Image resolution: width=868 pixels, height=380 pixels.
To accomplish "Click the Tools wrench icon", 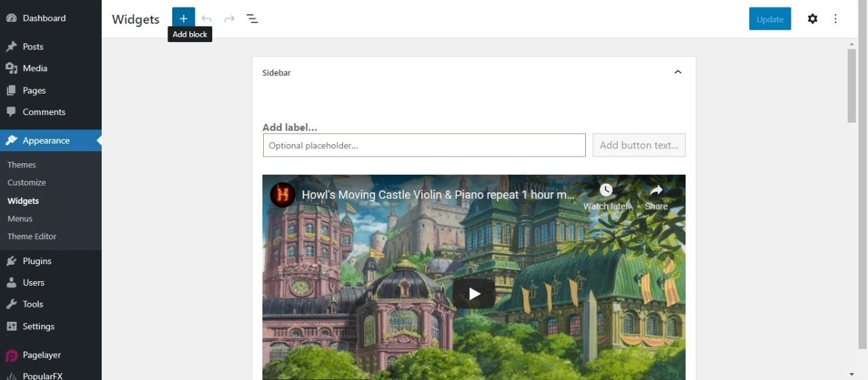I will point(12,304).
